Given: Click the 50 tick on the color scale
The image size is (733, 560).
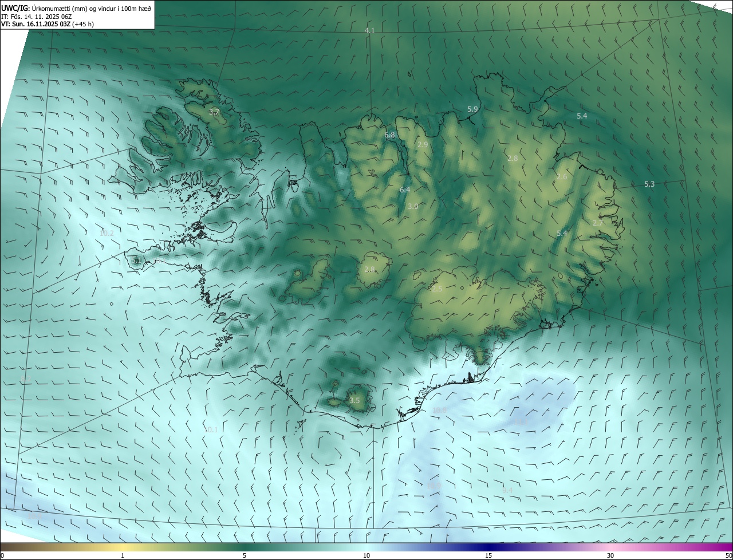Looking at the screenshot, I should [728, 555].
